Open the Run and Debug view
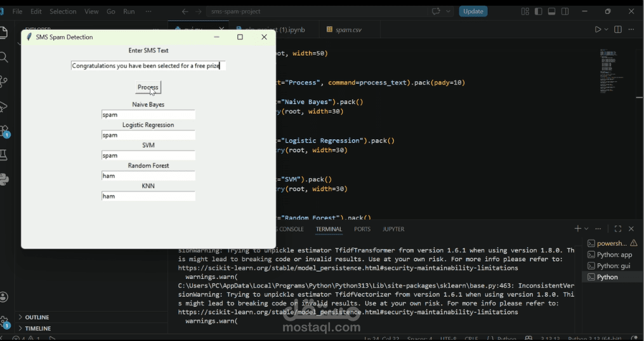Screen dimensions: 644x341 coord(4,106)
